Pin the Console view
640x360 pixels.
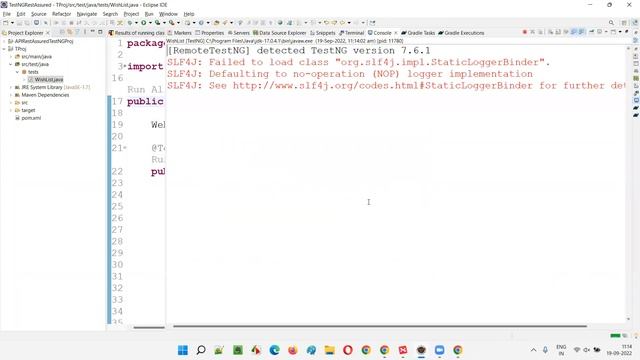click(x=591, y=32)
